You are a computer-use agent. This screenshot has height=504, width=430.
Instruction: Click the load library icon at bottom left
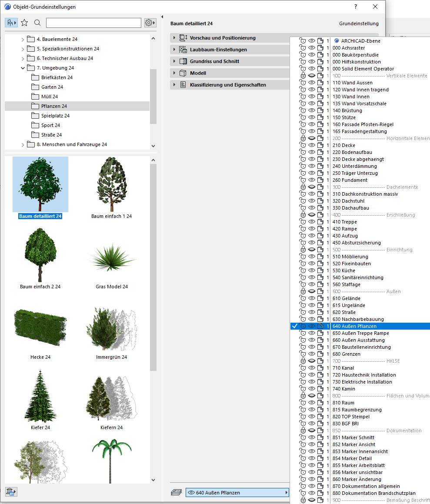(11, 492)
